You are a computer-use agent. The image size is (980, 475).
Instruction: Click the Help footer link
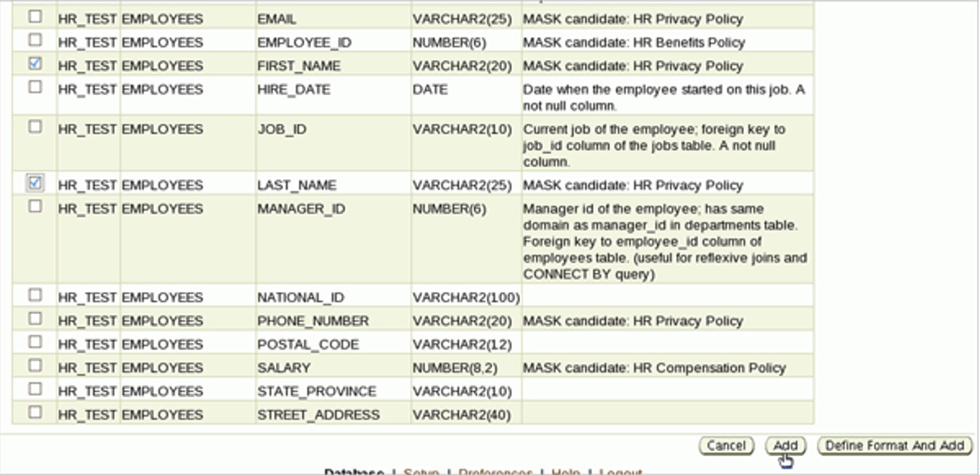pos(565,472)
